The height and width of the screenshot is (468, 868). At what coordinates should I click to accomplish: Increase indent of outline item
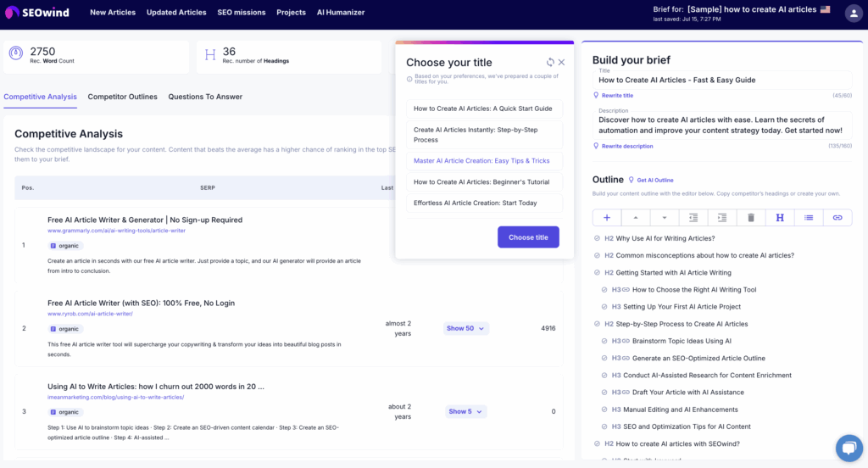tap(722, 218)
